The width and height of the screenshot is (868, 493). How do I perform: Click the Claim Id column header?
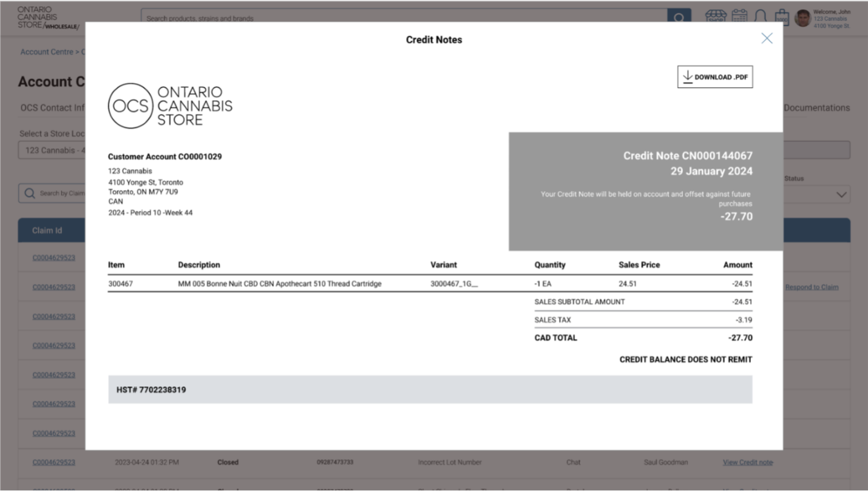[47, 231]
